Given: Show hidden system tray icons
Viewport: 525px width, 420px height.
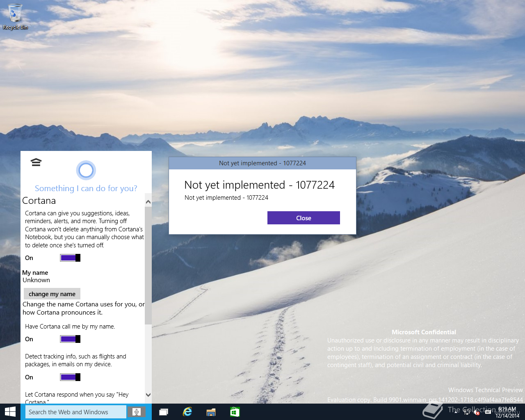Looking at the screenshot, I should click(x=456, y=412).
